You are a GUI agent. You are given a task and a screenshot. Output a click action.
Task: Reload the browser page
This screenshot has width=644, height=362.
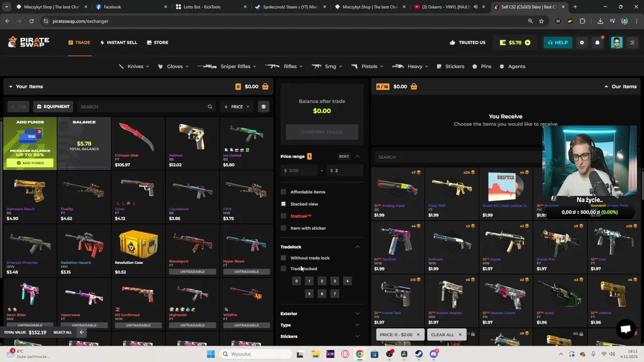click(x=31, y=21)
